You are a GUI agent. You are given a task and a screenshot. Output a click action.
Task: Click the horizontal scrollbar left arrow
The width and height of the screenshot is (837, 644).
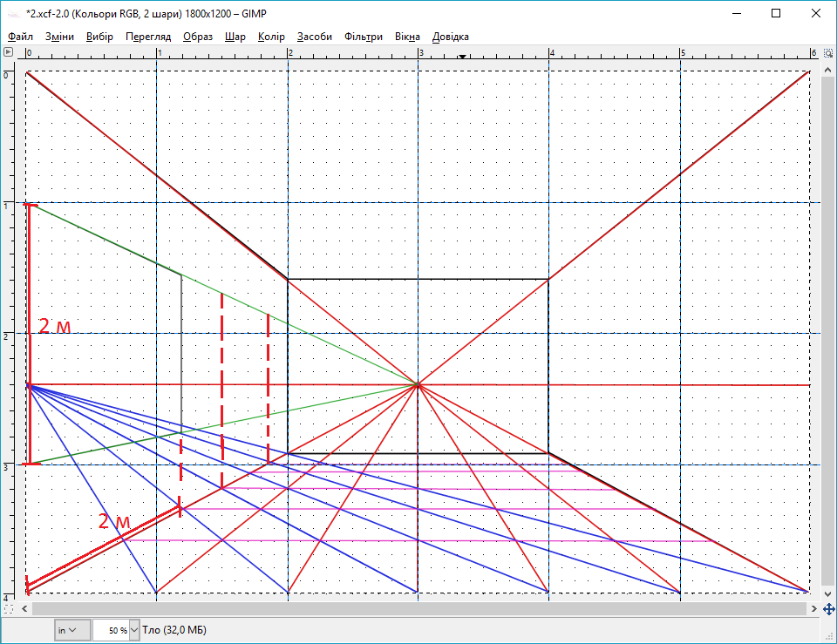[24, 608]
